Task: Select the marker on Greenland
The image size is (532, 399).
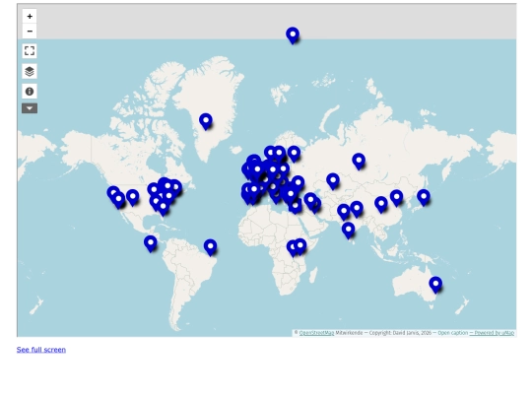Action: point(206,121)
